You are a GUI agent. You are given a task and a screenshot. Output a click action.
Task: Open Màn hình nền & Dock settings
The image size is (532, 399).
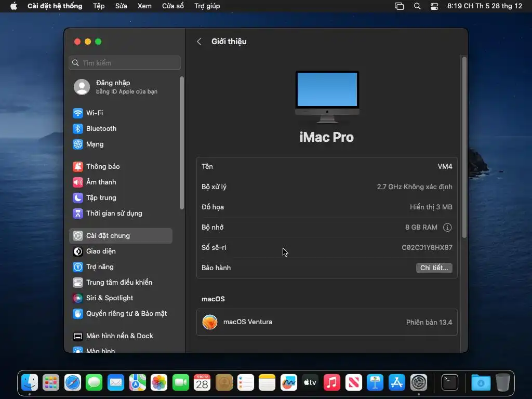[x=121, y=336]
